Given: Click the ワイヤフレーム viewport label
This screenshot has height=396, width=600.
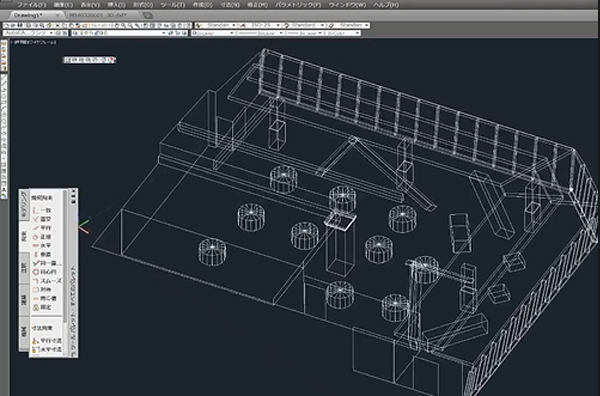Looking at the screenshot, I should tap(35, 42).
